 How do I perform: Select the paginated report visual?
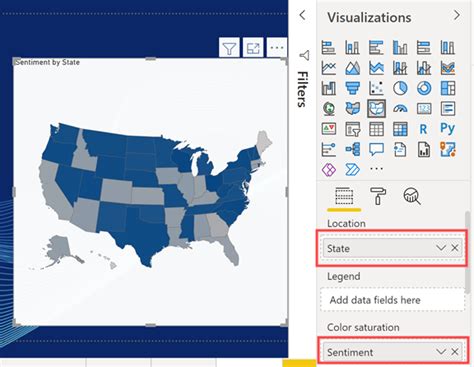coord(424,149)
